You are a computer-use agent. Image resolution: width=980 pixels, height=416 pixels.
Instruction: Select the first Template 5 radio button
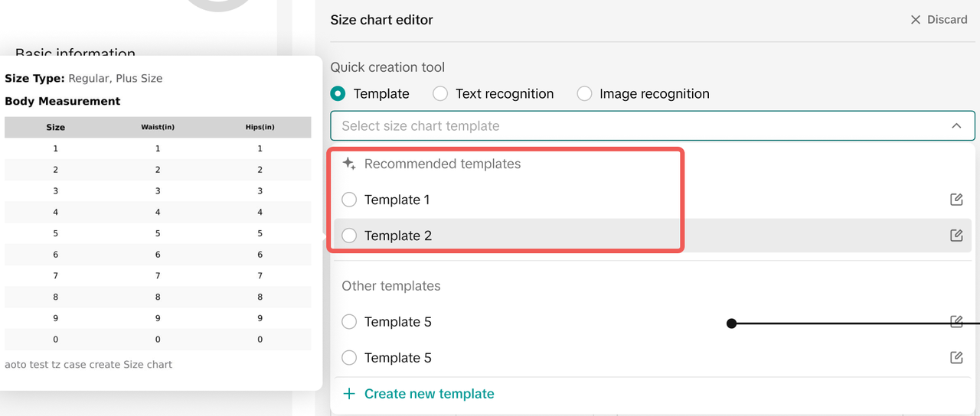tap(349, 322)
